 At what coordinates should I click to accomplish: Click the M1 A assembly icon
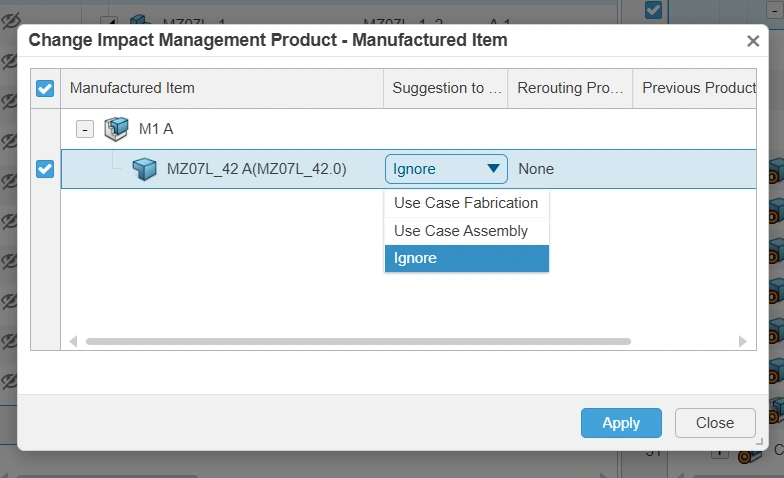point(117,129)
